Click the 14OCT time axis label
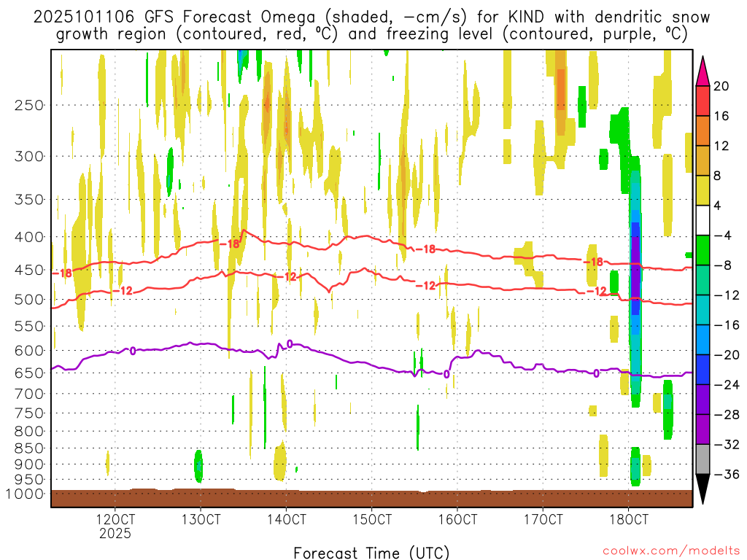The height and width of the screenshot is (560, 747). (286, 519)
